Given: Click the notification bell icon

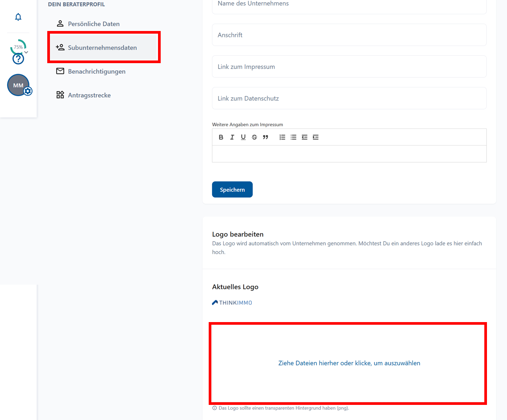Looking at the screenshot, I should point(18,17).
